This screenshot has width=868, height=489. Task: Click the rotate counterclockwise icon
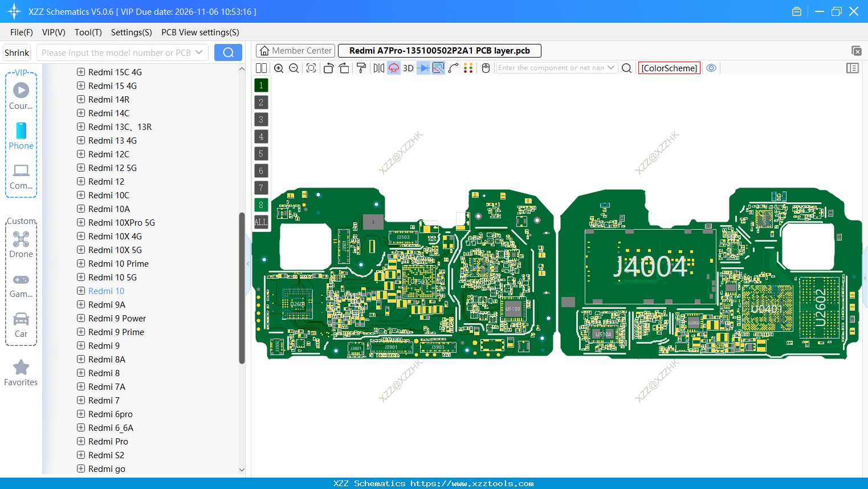(328, 68)
